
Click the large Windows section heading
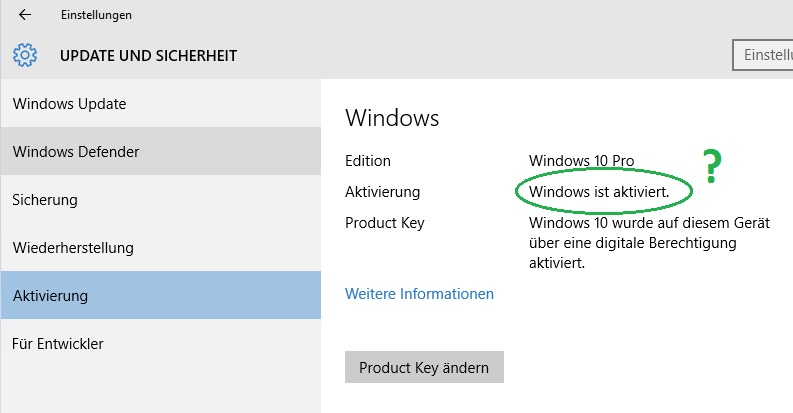pos(392,118)
